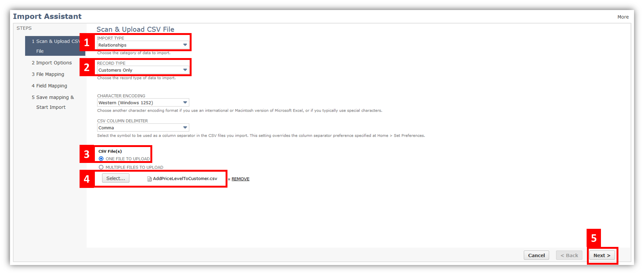Click the Record Type dropdown arrow icon

click(x=185, y=70)
